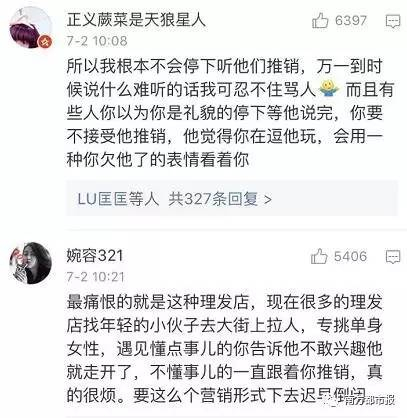Select the comment text starting with 最痛恨的就是

[225, 348]
